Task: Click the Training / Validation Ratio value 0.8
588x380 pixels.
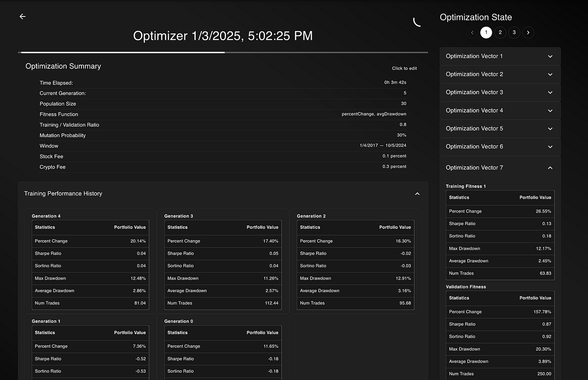Action: (x=403, y=124)
